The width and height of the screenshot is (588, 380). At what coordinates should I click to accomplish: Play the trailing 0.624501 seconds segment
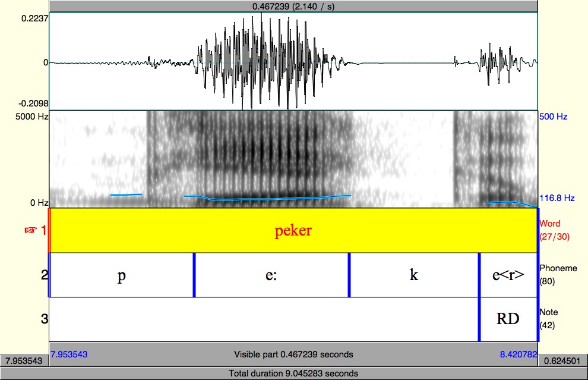pos(562,361)
